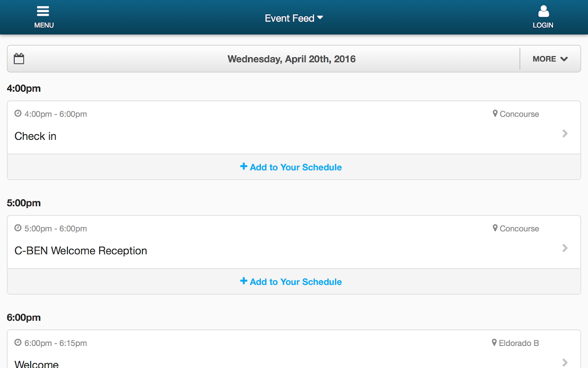
Task: Open Check in details chevron
Action: [x=565, y=133]
